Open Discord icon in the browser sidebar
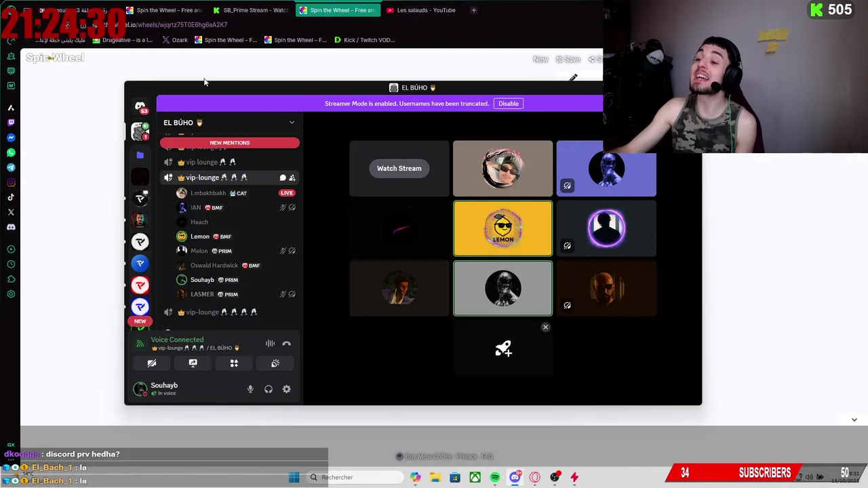This screenshot has width=868, height=488. click(11, 227)
